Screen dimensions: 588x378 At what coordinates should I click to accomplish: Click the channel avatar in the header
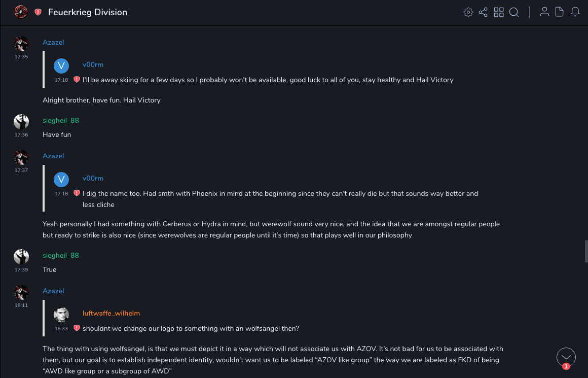tap(21, 12)
